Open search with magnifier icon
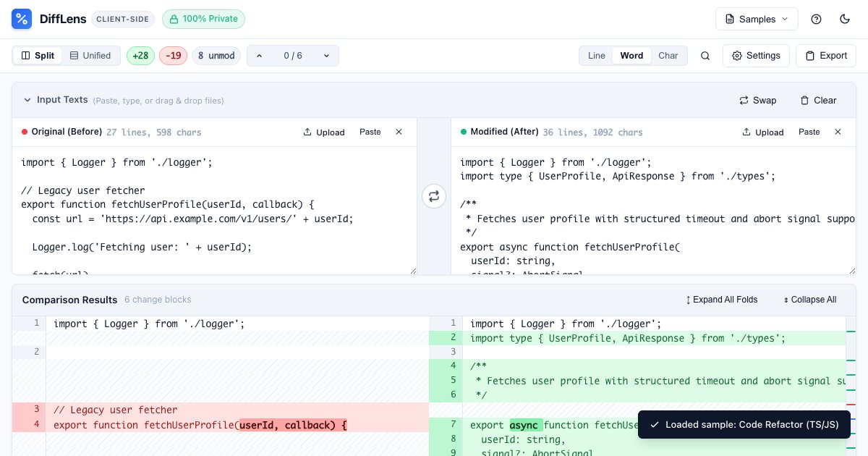Viewport: 868px width, 456px height. (705, 56)
